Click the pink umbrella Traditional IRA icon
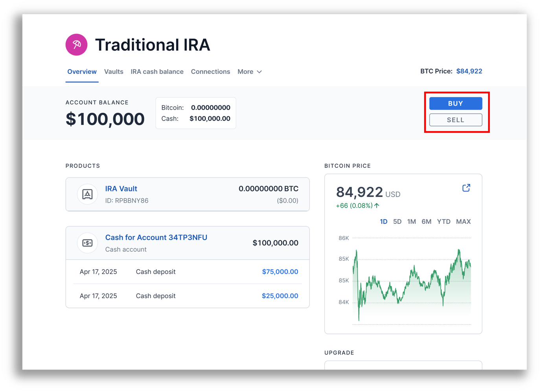 click(76, 45)
